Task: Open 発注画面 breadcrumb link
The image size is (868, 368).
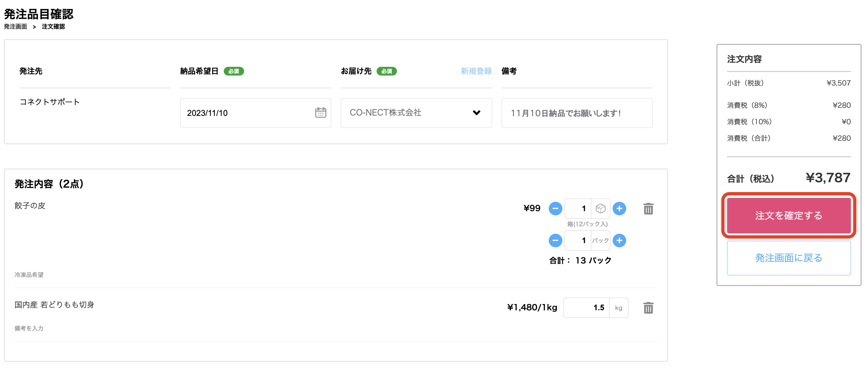Action: click(x=15, y=27)
